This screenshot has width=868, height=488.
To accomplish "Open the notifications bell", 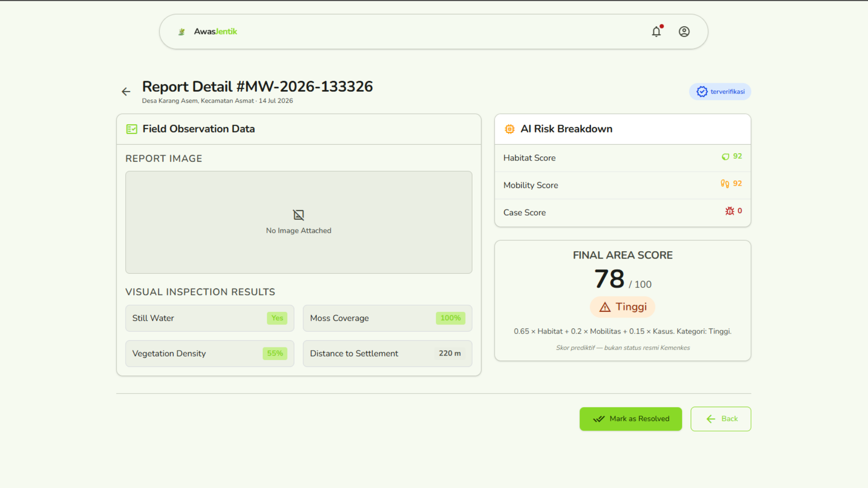I will (656, 32).
